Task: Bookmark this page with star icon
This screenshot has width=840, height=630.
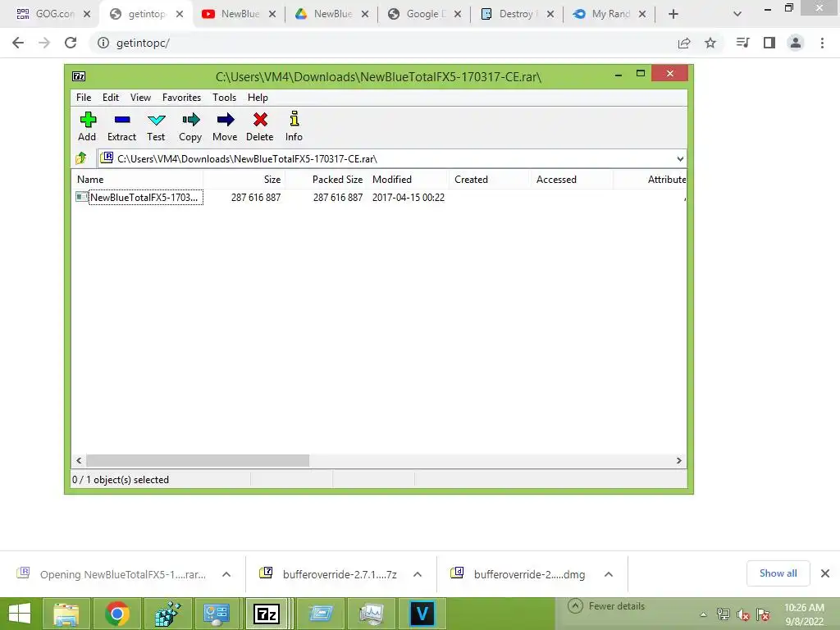Action: [x=710, y=43]
